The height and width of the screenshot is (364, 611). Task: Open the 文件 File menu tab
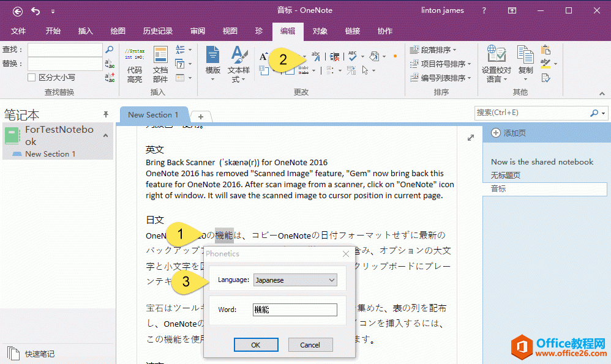point(18,31)
